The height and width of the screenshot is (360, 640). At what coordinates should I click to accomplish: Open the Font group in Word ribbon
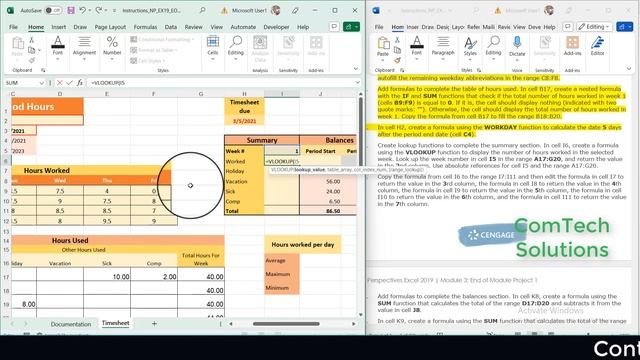[417, 48]
